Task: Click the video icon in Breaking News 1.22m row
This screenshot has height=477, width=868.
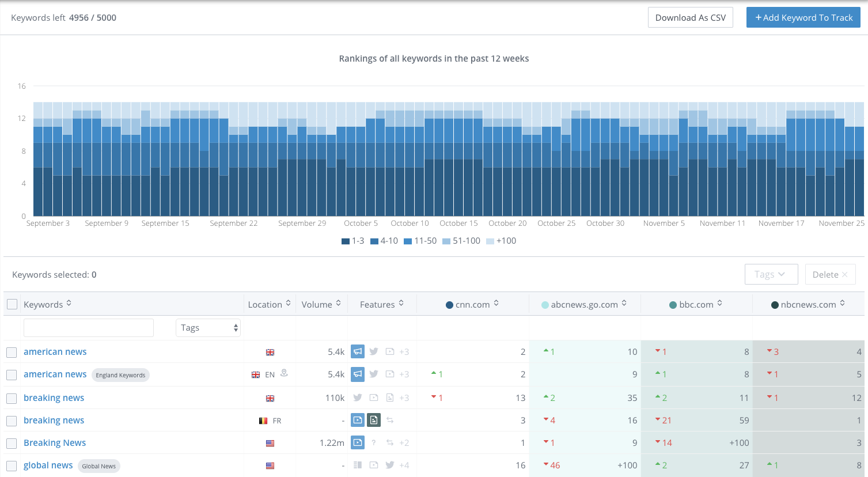Action: coord(357,442)
